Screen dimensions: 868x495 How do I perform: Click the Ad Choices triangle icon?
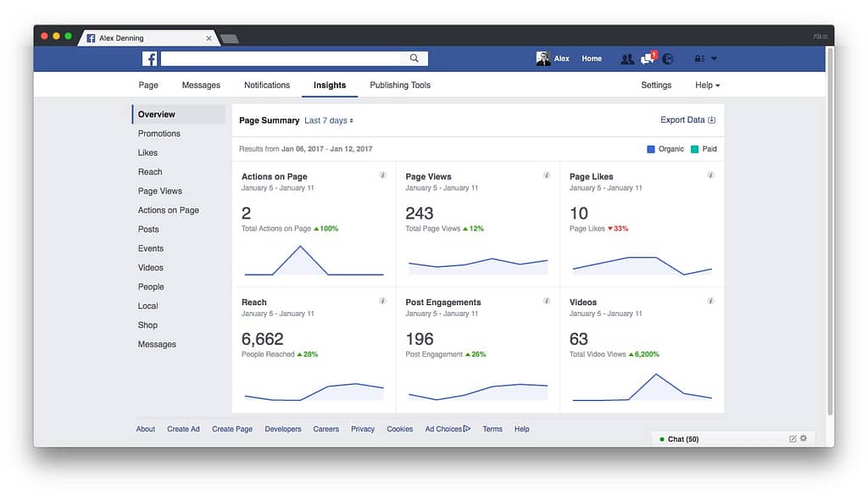pos(467,429)
